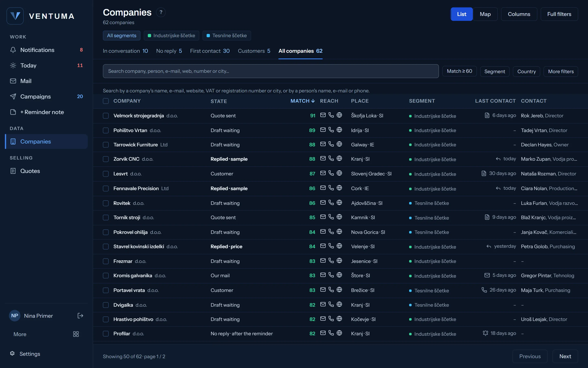The height and width of the screenshot is (368, 588).
Task: Click the email icon in Rovitek row
Action: [323, 202]
